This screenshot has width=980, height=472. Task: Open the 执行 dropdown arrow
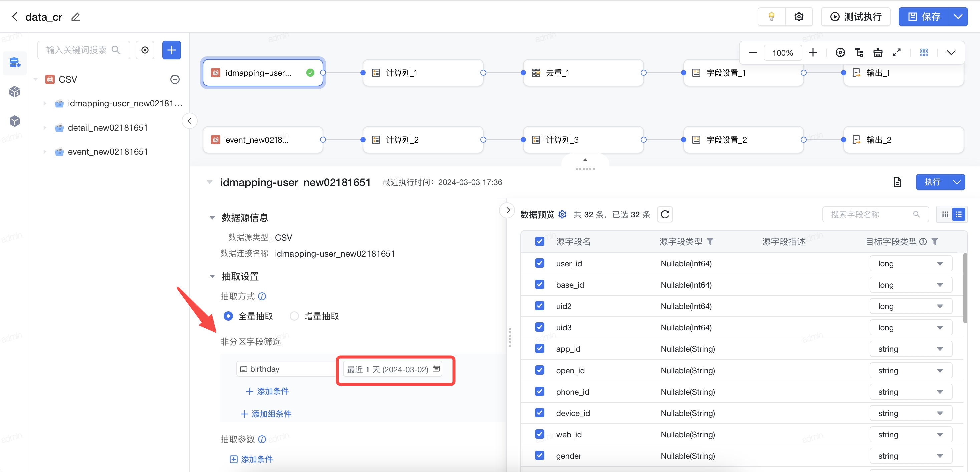click(x=957, y=182)
